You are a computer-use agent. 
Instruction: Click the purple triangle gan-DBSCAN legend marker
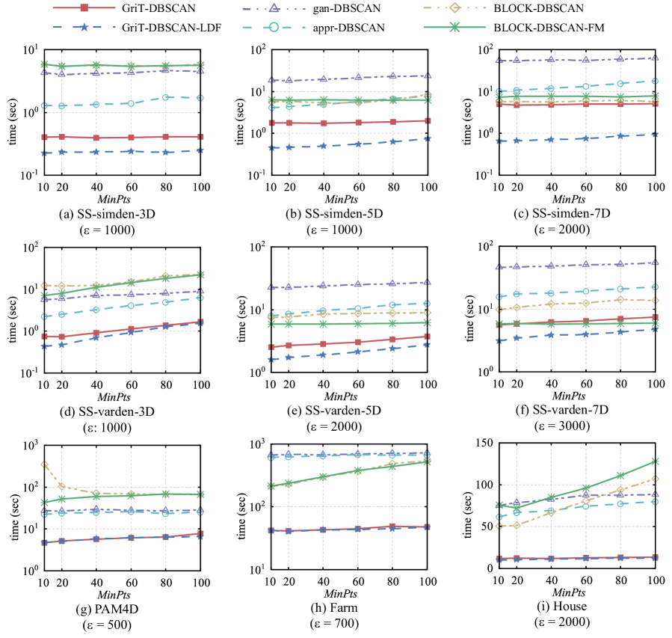click(274, 7)
